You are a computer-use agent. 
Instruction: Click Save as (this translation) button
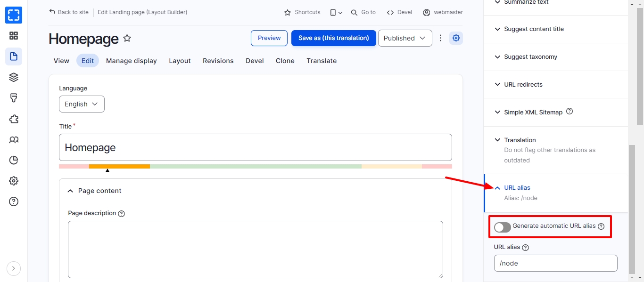[x=333, y=38]
